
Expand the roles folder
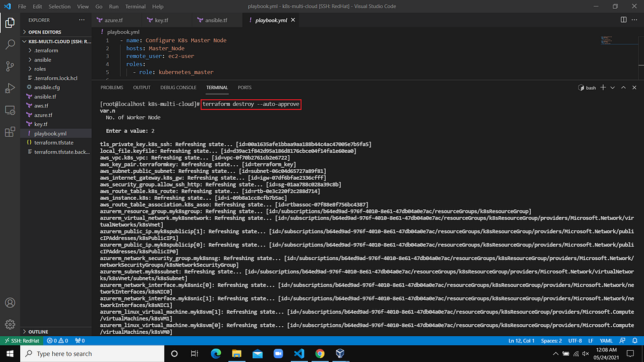(x=56, y=69)
